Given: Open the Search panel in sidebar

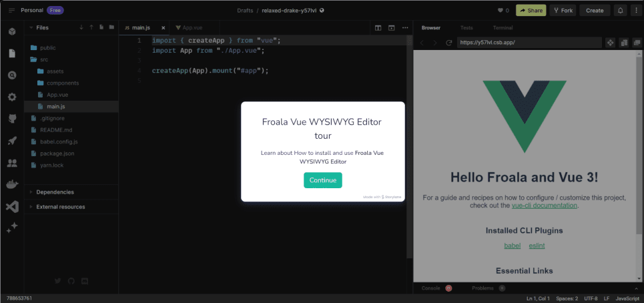Looking at the screenshot, I should click(x=12, y=75).
